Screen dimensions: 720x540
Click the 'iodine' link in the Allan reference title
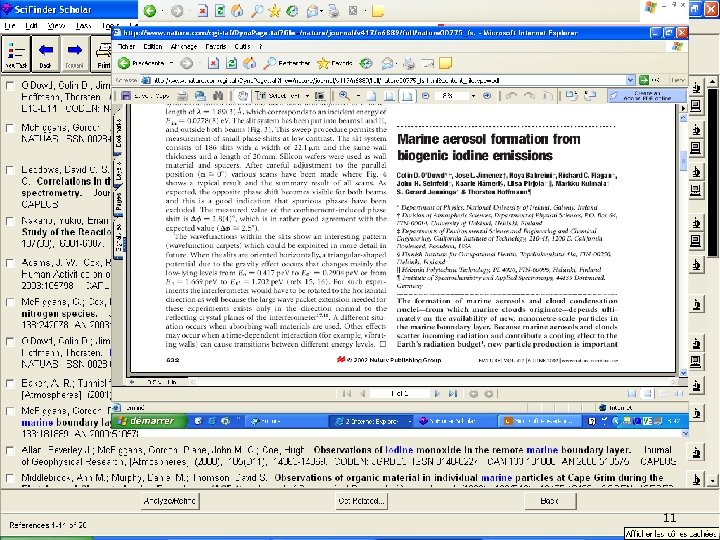399,450
